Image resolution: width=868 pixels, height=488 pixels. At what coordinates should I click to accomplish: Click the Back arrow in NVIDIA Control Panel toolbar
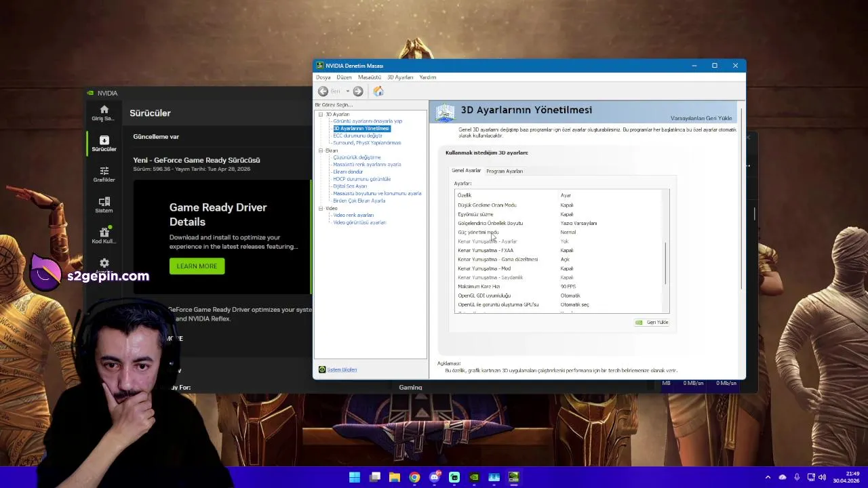click(x=323, y=91)
